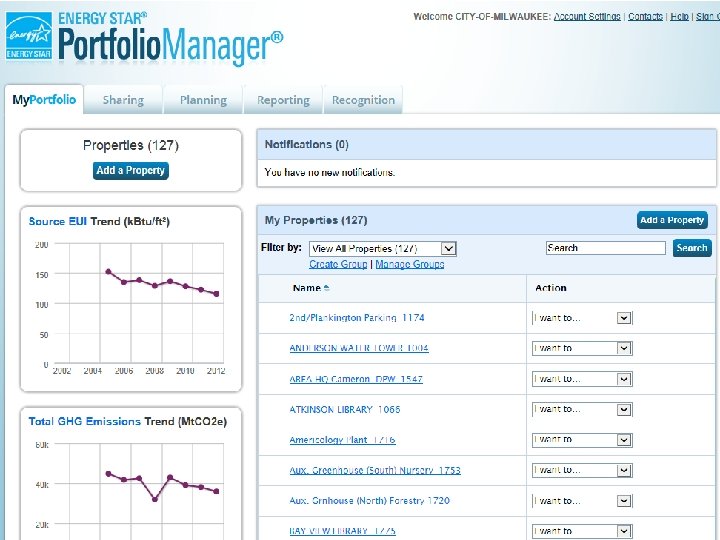The image size is (720, 540).
Task: Open AREA HQ Cameron DPW 1547 property
Action: [x=356, y=379]
